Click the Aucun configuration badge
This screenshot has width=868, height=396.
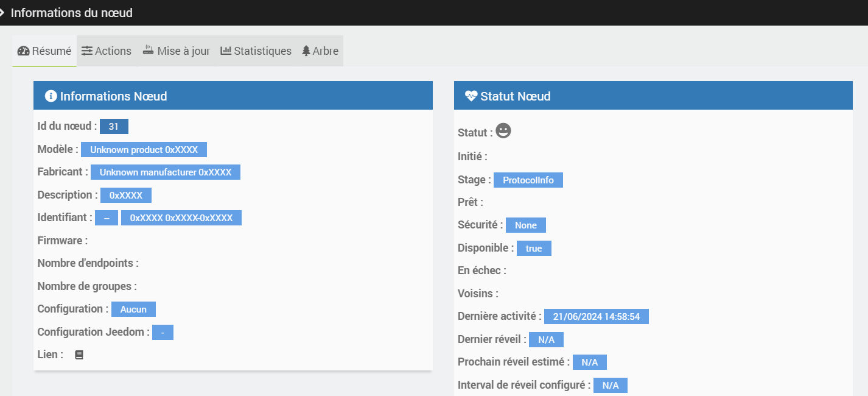coord(133,309)
